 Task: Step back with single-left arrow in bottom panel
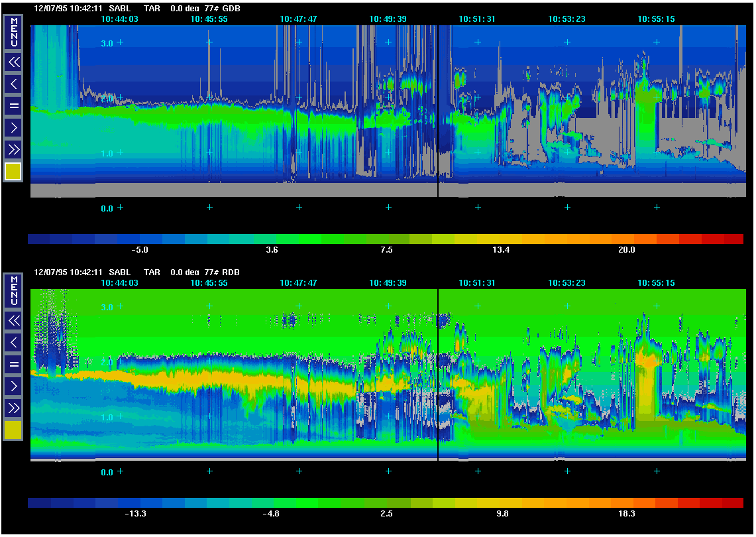[x=14, y=342]
